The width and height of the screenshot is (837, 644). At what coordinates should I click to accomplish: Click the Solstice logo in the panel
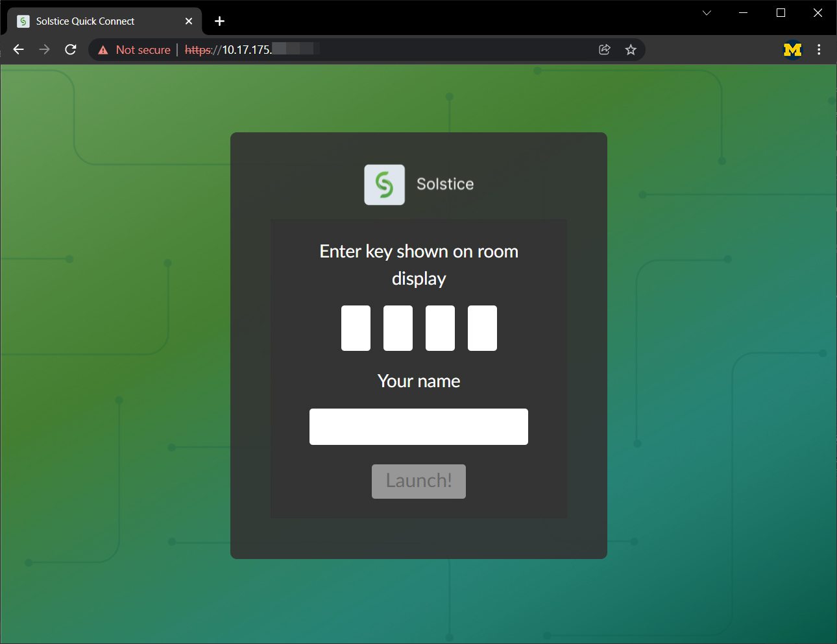(384, 185)
